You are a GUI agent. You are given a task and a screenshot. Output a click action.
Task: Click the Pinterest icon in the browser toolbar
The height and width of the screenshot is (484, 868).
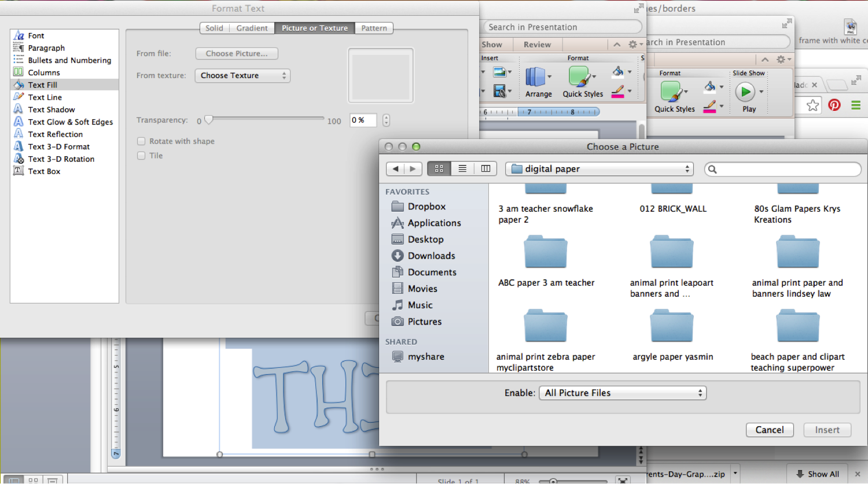pyautogui.click(x=834, y=105)
